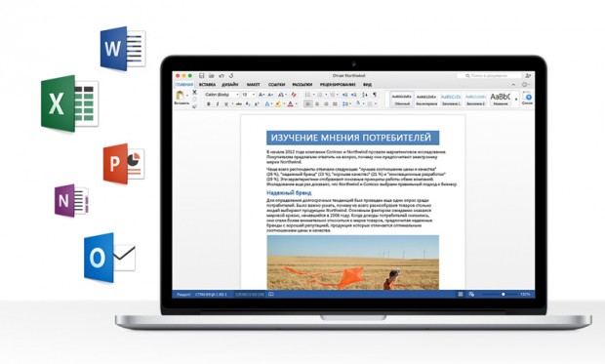Screen dimensions: 605x364
Task: Toggle bold formatting
Action: tap(209, 104)
